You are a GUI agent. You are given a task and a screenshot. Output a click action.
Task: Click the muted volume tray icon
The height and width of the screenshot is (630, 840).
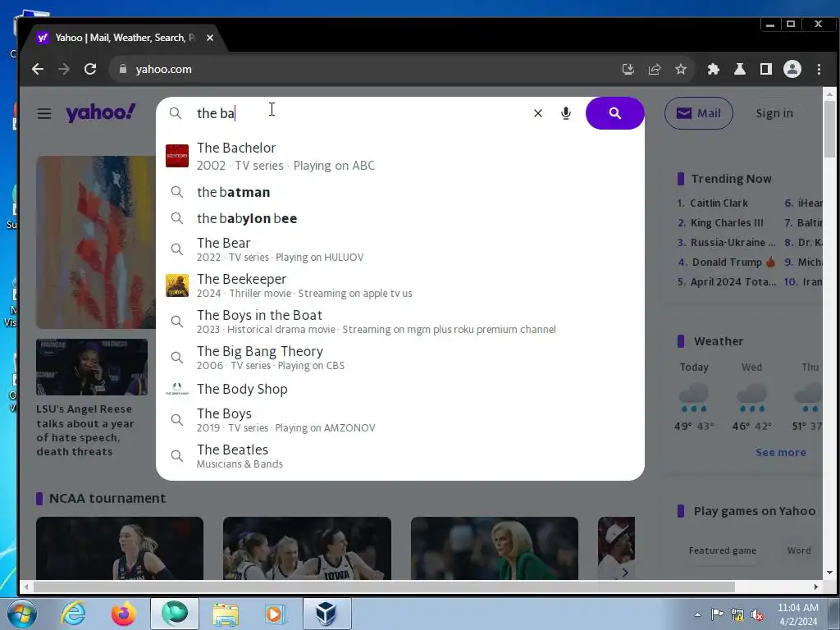pyautogui.click(x=757, y=615)
